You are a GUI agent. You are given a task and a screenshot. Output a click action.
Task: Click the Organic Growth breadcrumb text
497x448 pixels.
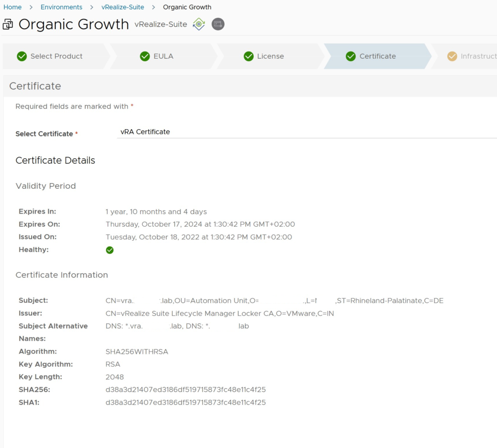(187, 7)
